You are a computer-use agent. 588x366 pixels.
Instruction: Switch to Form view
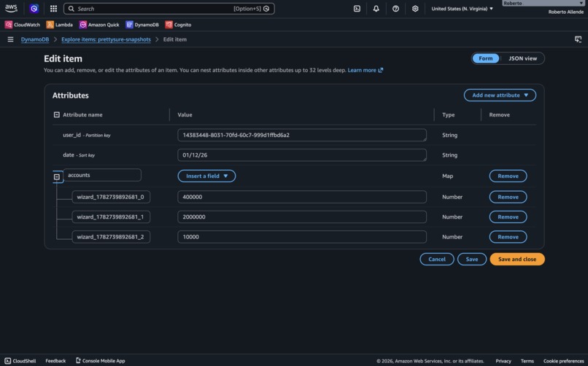pos(486,58)
